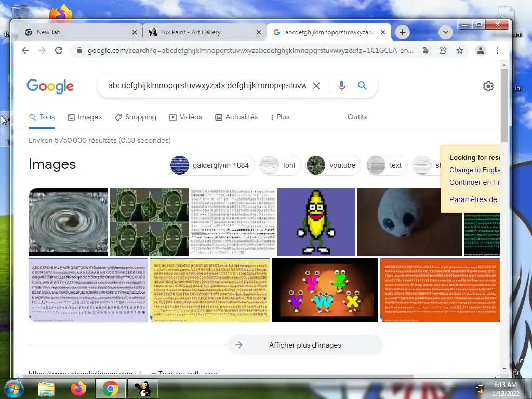Expand the tab search dropdown arrow
The width and height of the screenshot is (532, 399).
click(x=445, y=32)
